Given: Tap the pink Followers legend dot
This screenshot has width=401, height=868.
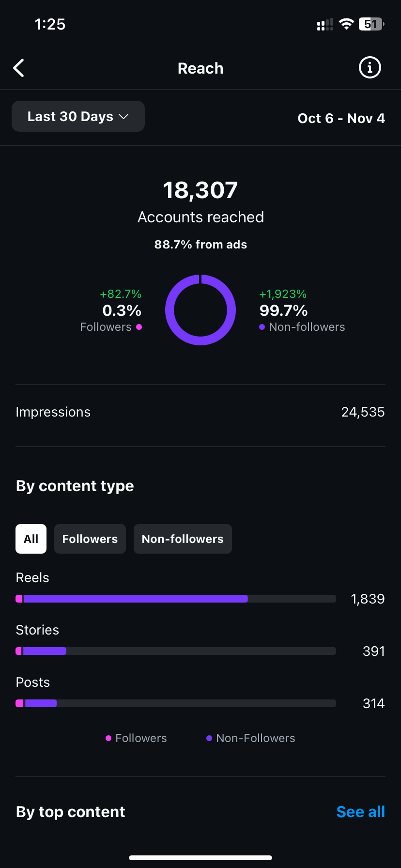Looking at the screenshot, I should pos(108,738).
